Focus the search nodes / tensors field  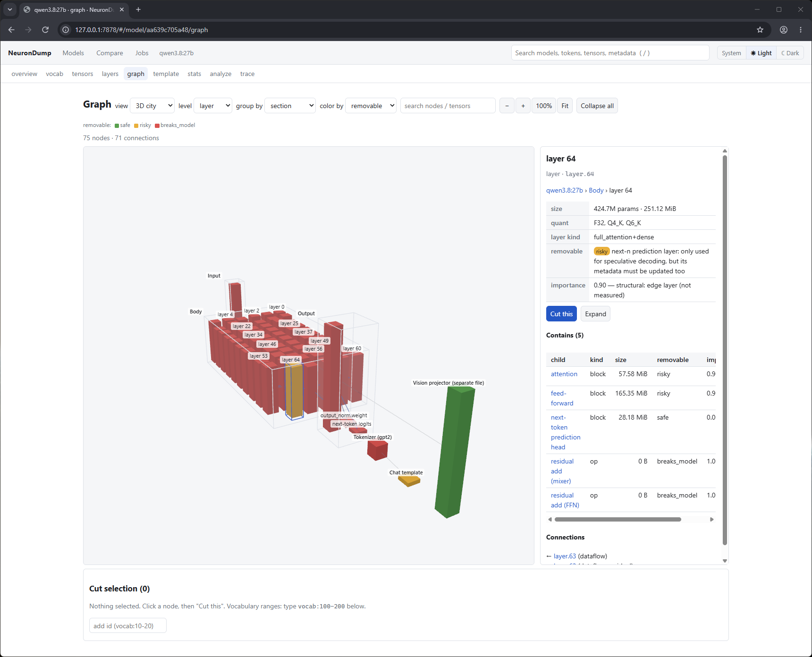click(x=448, y=106)
